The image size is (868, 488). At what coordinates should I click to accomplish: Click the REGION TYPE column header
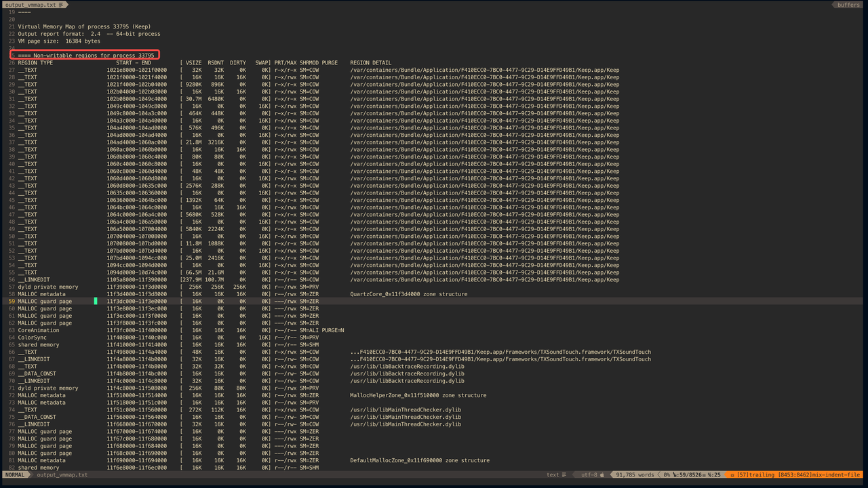pyautogui.click(x=35, y=62)
